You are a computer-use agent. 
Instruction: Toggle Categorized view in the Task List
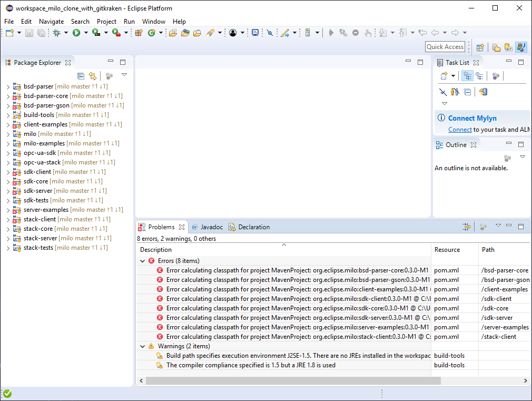[467, 76]
